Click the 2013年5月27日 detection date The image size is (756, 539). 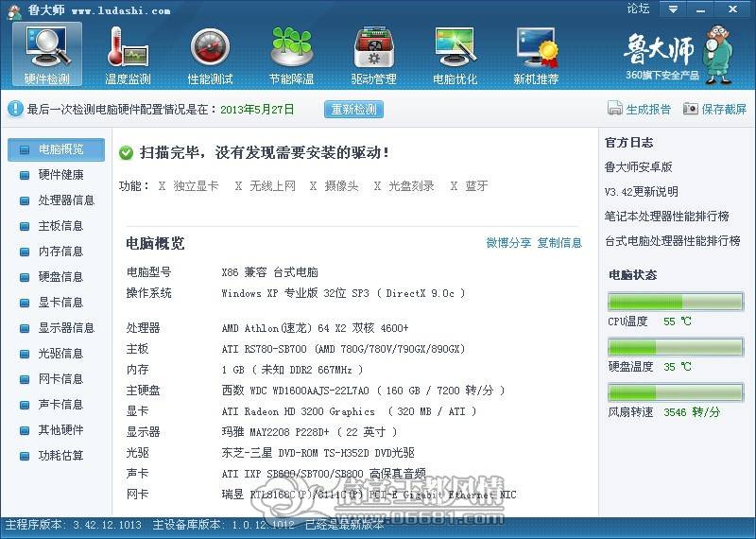[257, 110]
